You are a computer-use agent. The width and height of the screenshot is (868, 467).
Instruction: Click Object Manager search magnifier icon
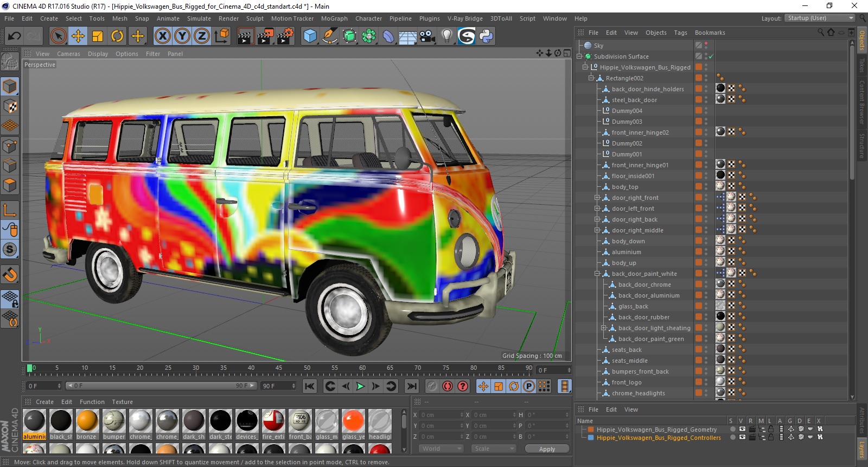821,33
